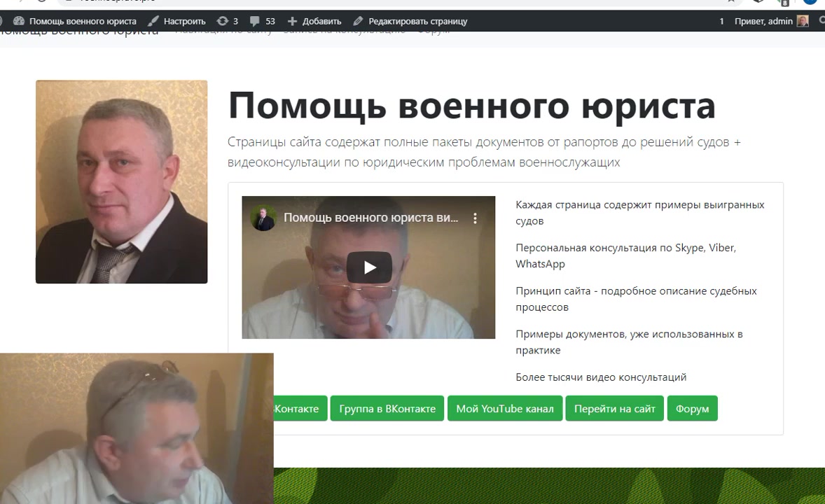This screenshot has width=825, height=504.
Task: Click the green Форум button
Action: [693, 408]
